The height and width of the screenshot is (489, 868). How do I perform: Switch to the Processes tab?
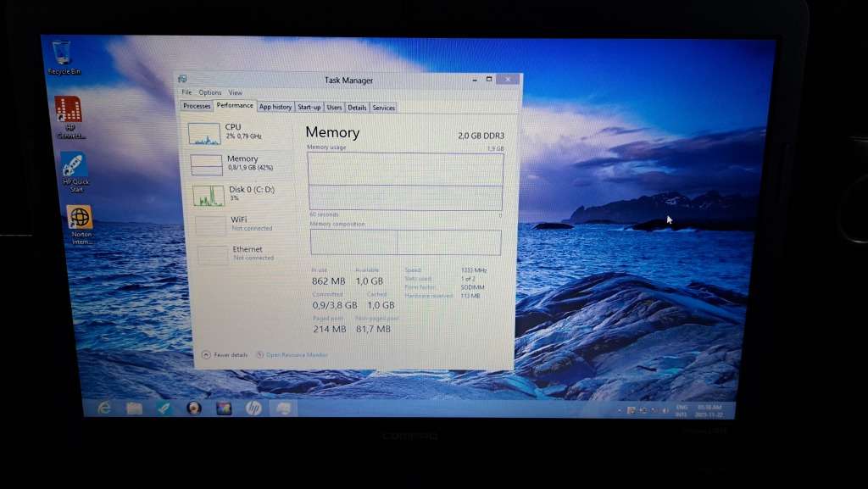(196, 106)
